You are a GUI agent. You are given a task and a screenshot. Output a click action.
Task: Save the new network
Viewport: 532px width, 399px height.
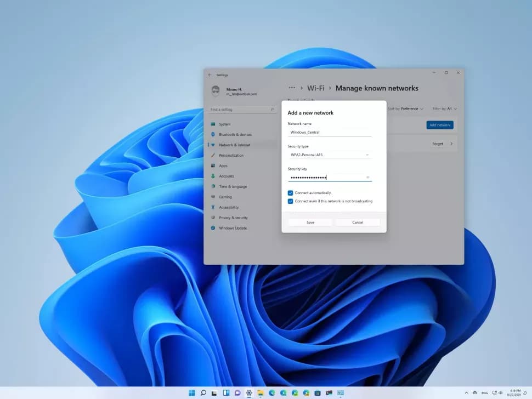pyautogui.click(x=310, y=223)
